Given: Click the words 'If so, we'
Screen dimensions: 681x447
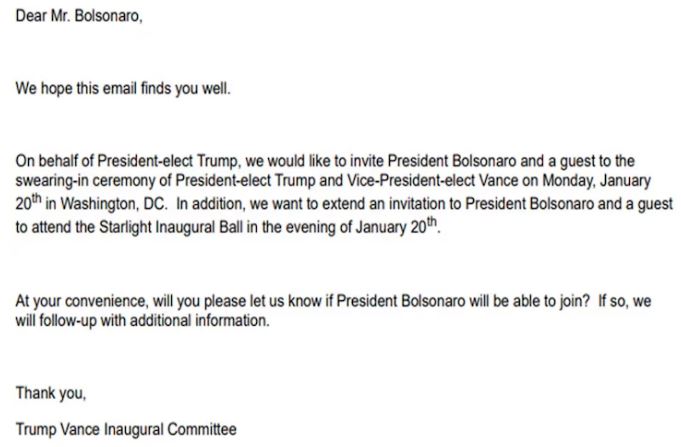Looking at the screenshot, I should click(625, 301).
